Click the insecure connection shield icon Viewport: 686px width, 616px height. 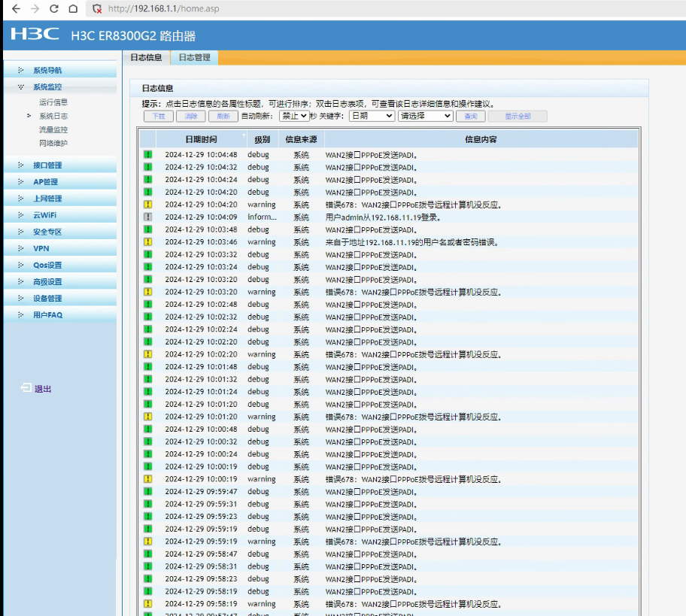(x=97, y=9)
